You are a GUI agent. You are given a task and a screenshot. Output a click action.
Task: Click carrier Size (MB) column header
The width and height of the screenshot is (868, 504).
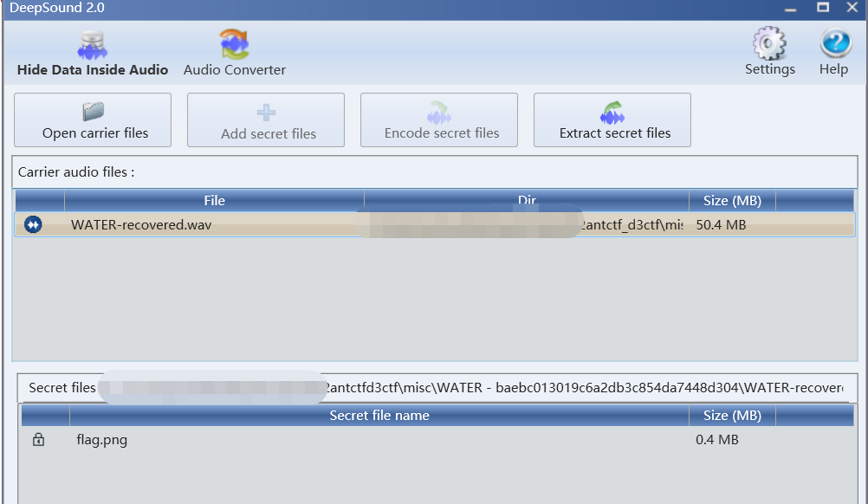point(732,201)
